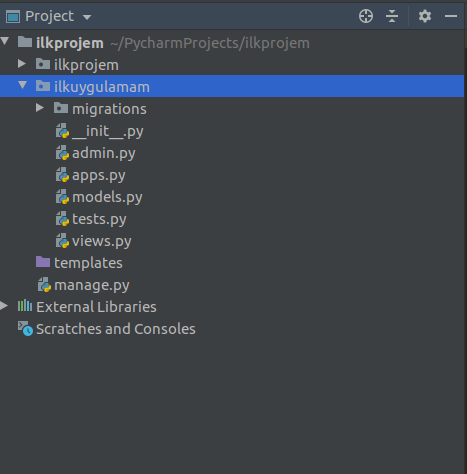Image resolution: width=467 pixels, height=474 pixels.
Task: Select the tests.py file
Action: [x=99, y=219]
